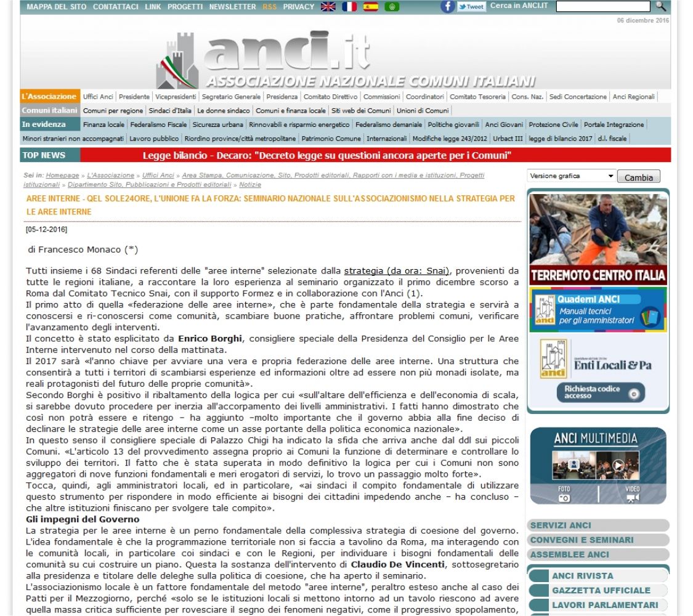Open Comitato Direttivo menu item
This screenshot has height=616, width=693.
(331, 97)
